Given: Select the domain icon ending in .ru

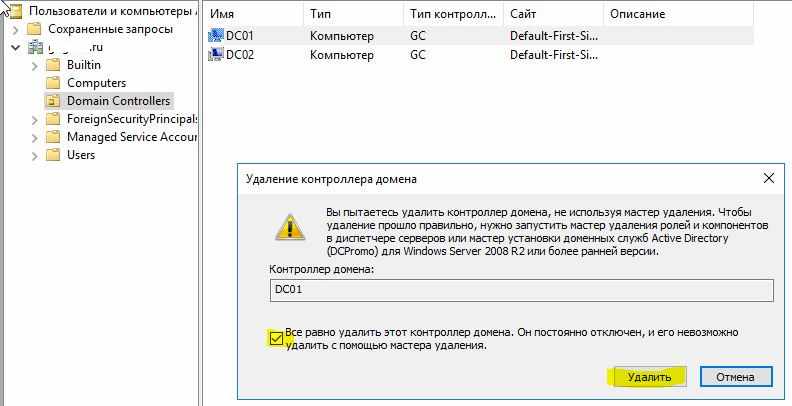Looking at the screenshot, I should (35, 47).
